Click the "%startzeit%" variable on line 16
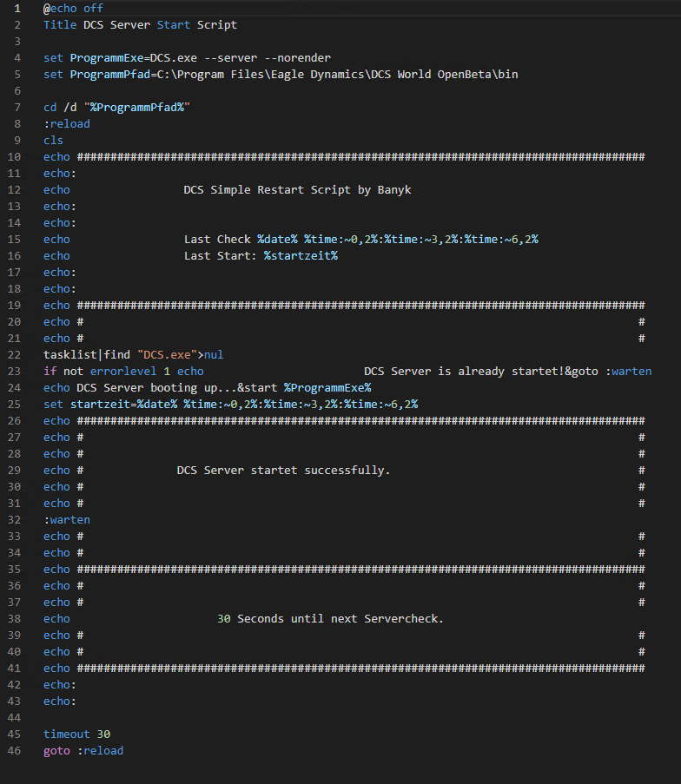 (x=301, y=256)
